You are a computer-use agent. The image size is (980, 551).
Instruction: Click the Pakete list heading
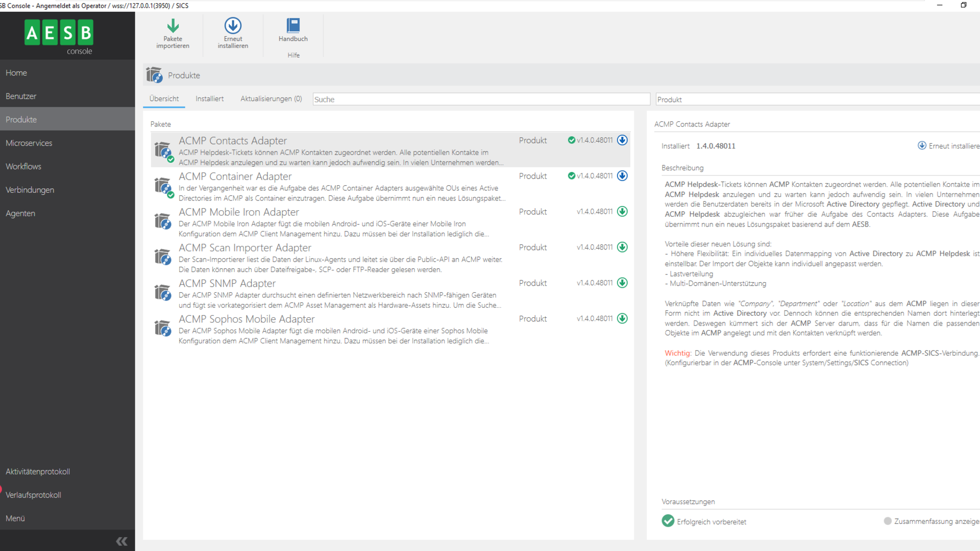[161, 124]
